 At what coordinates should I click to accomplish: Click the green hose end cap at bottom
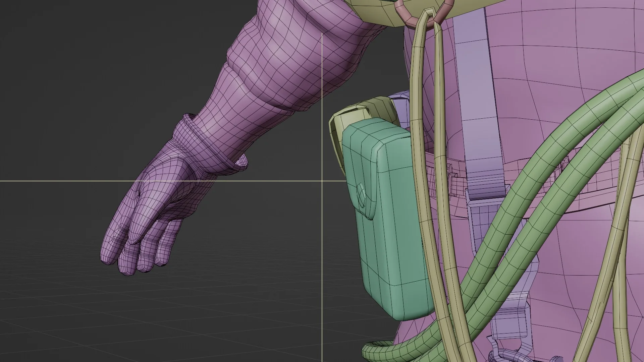click(373, 349)
